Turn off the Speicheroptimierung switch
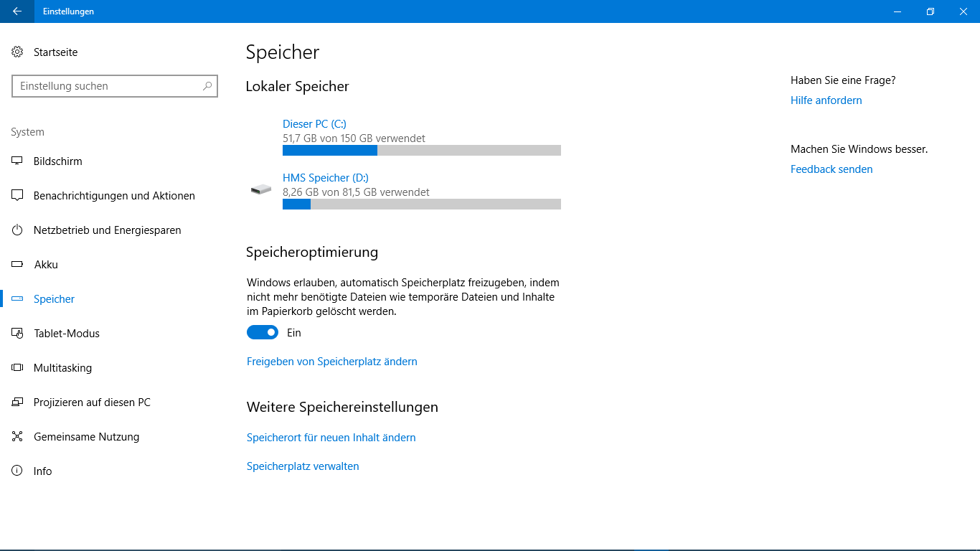This screenshot has height=551, width=980. [263, 333]
